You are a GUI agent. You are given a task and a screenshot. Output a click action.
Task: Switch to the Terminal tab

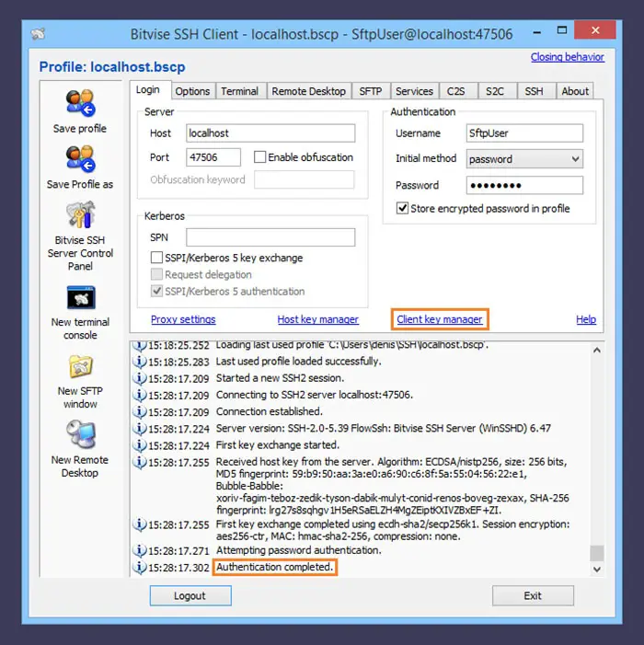click(240, 91)
